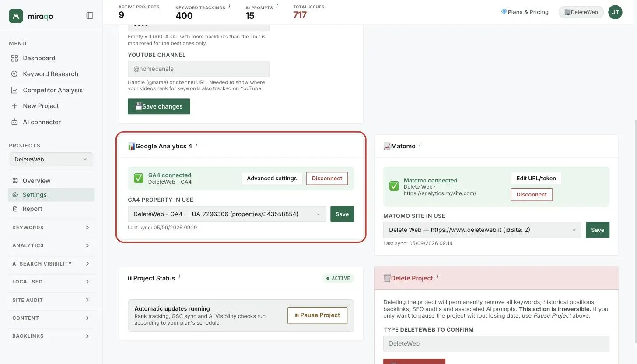Click the Delete Project trash icon

[387, 278]
